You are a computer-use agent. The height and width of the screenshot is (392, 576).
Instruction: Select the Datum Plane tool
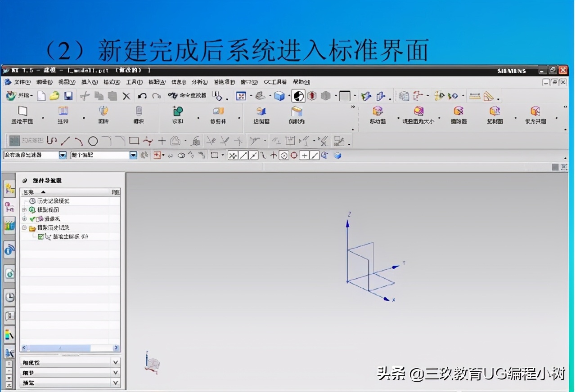point(22,115)
